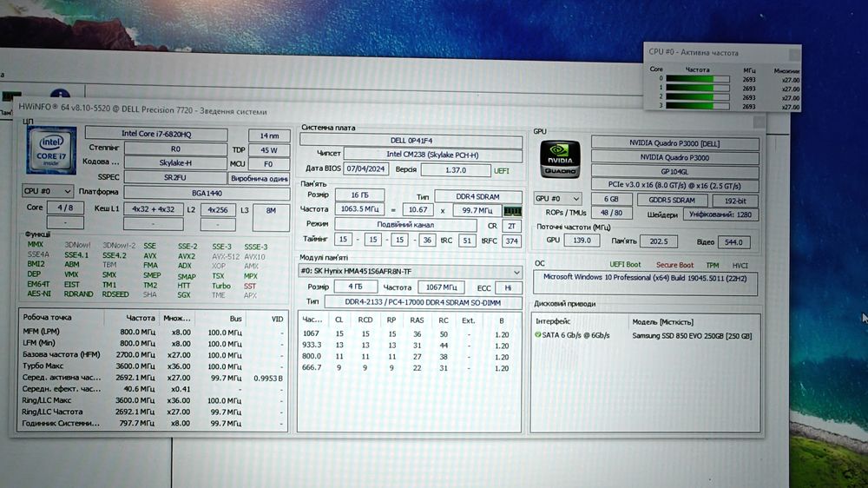Close the CPU #0 active frequency window

794,55
